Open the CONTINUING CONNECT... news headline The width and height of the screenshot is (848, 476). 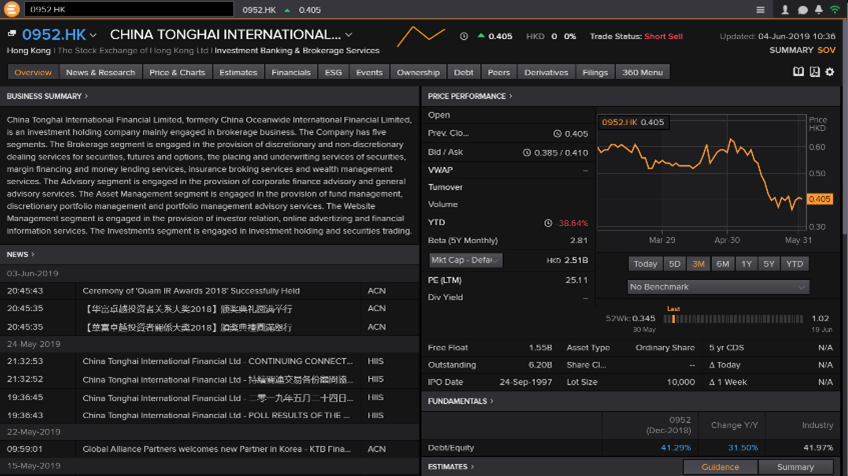click(x=217, y=361)
